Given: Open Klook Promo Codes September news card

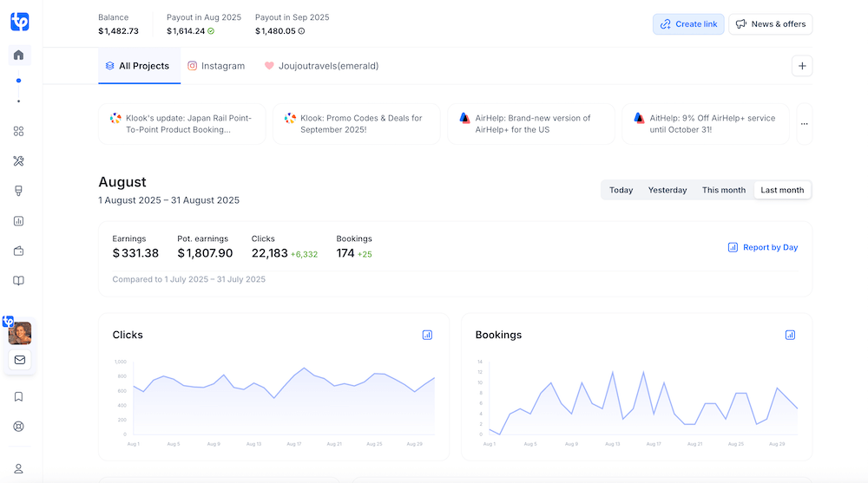Looking at the screenshot, I should pyautogui.click(x=357, y=124).
